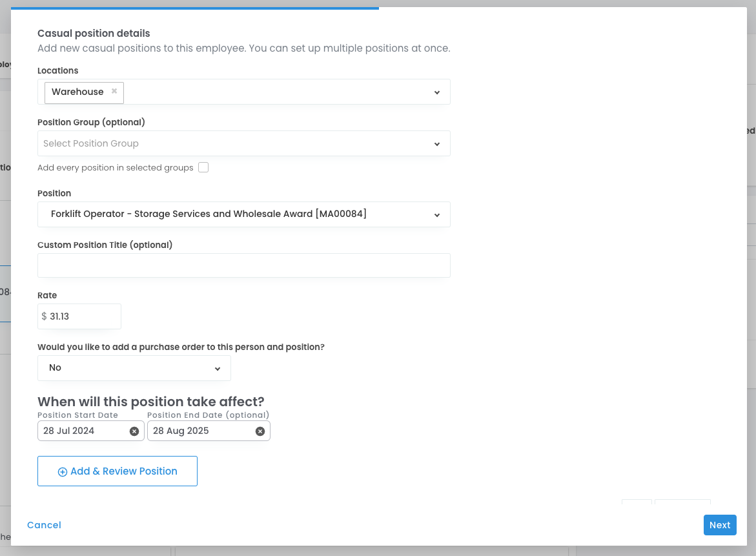Click the Add & Review Position button

click(x=117, y=471)
